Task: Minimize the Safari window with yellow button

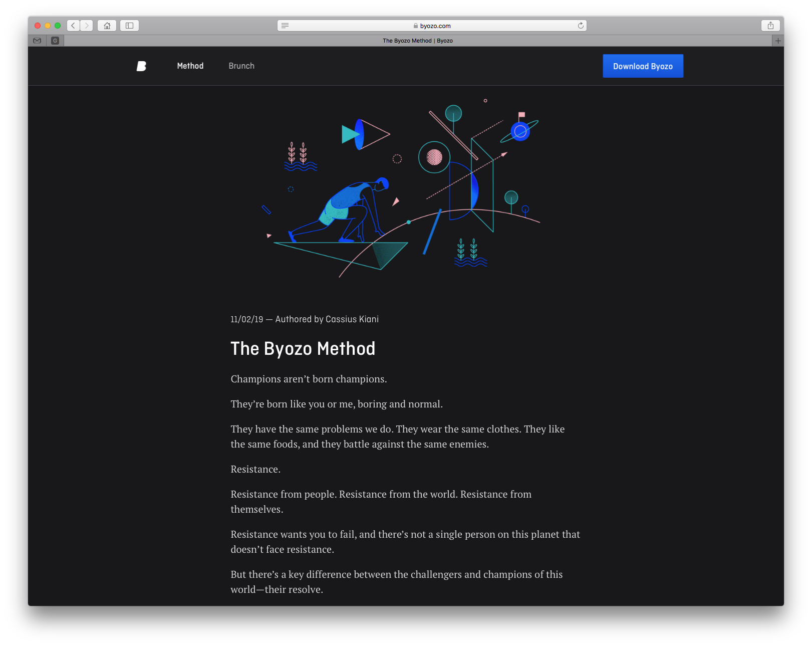Action: coord(48,26)
